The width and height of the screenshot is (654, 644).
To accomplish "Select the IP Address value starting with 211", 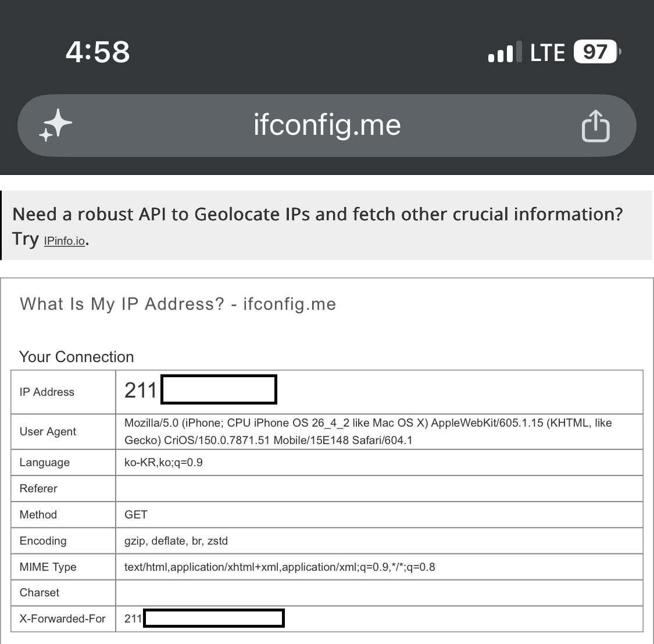I will tap(201, 390).
